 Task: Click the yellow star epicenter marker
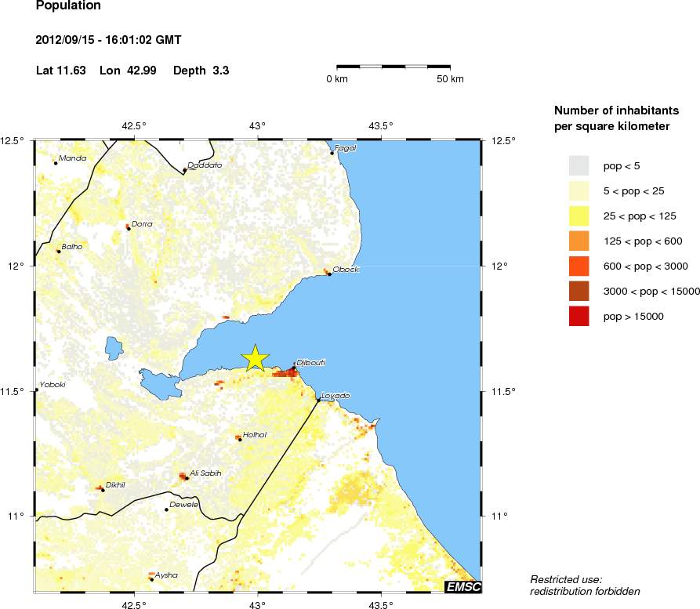click(x=255, y=357)
